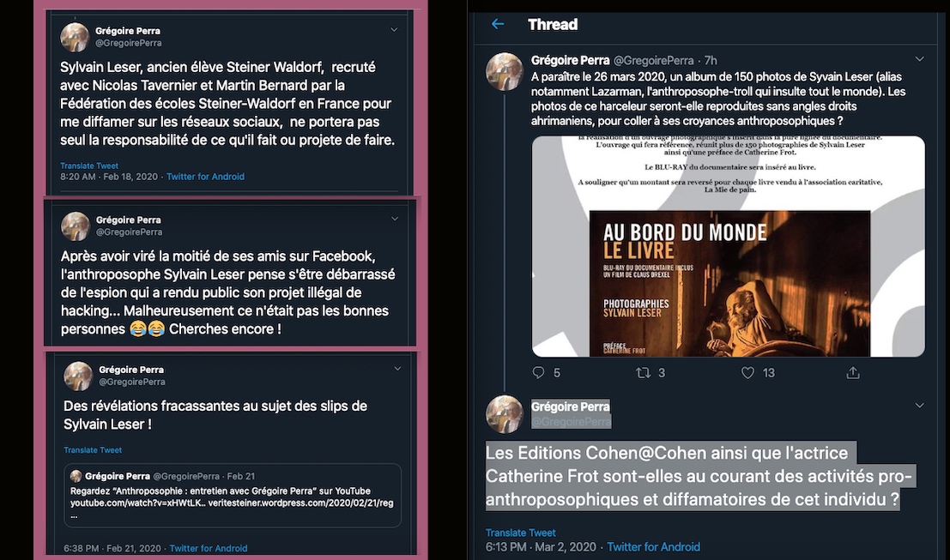The height and width of the screenshot is (560, 950).
Task: Open chevron menu on the Facebook hacking tweet
Action: coord(395,219)
